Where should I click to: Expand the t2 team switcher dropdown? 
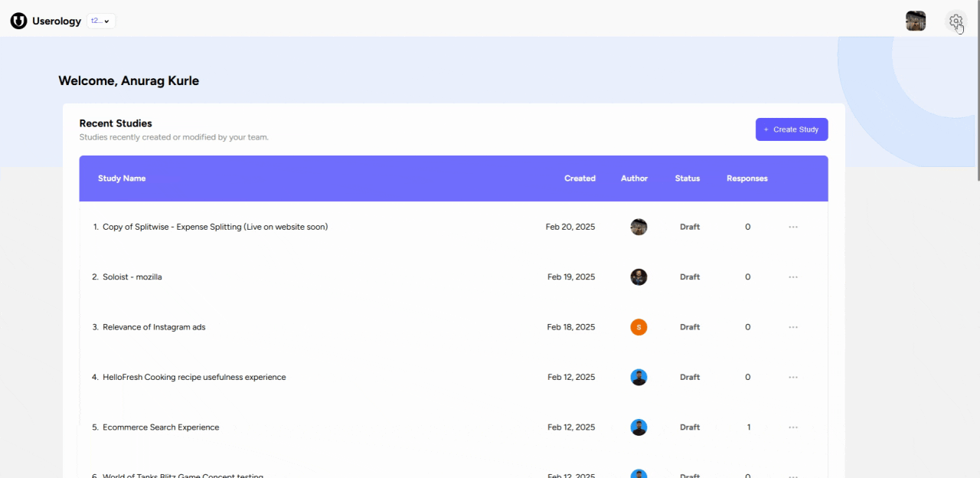(100, 21)
